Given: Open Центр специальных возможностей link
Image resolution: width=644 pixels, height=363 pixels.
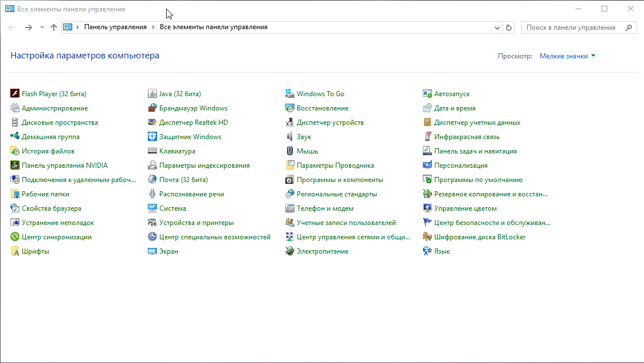Looking at the screenshot, I should pyautogui.click(x=215, y=237).
